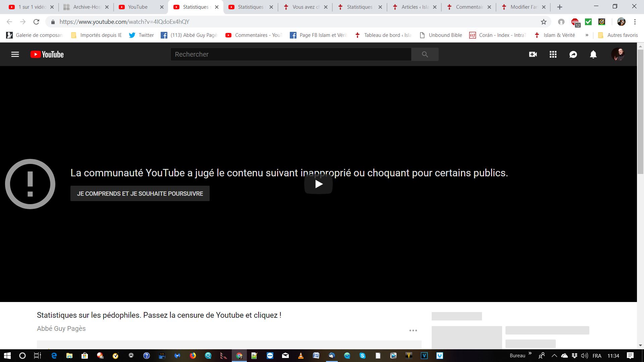The width and height of the screenshot is (644, 362).
Task: Open the 'Commentaires - YouT' bookmark
Action: click(254, 35)
